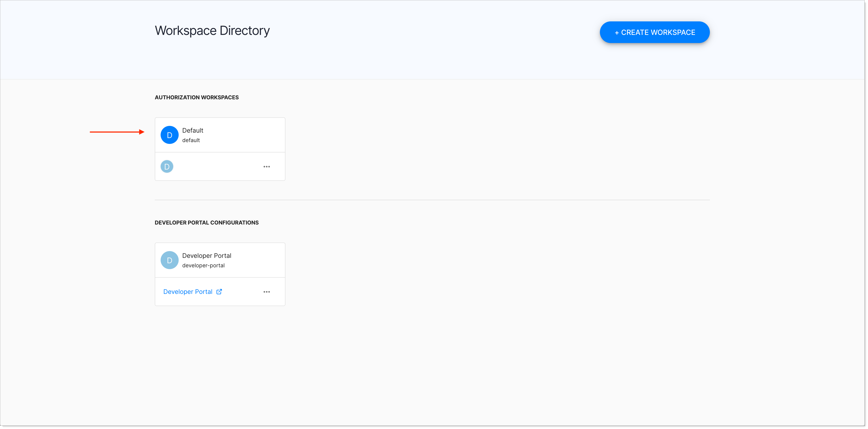Click the 'developer-portal' ID text

coord(203,265)
